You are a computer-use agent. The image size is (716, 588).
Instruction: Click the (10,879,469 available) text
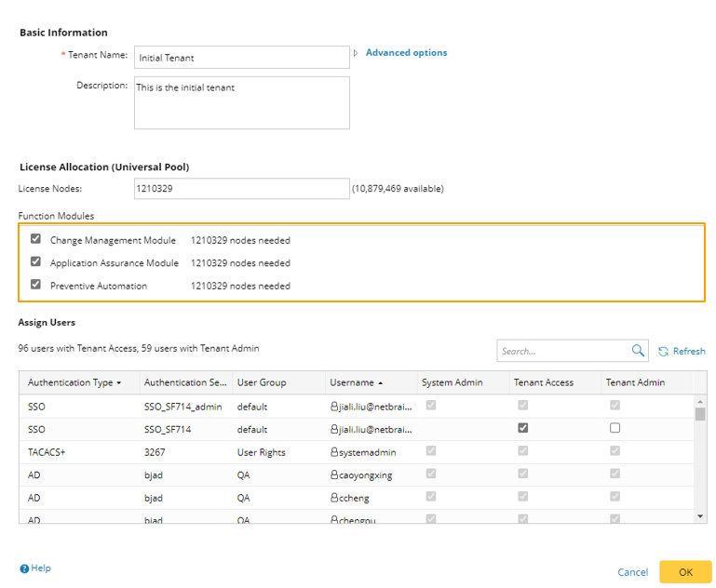[x=398, y=188]
